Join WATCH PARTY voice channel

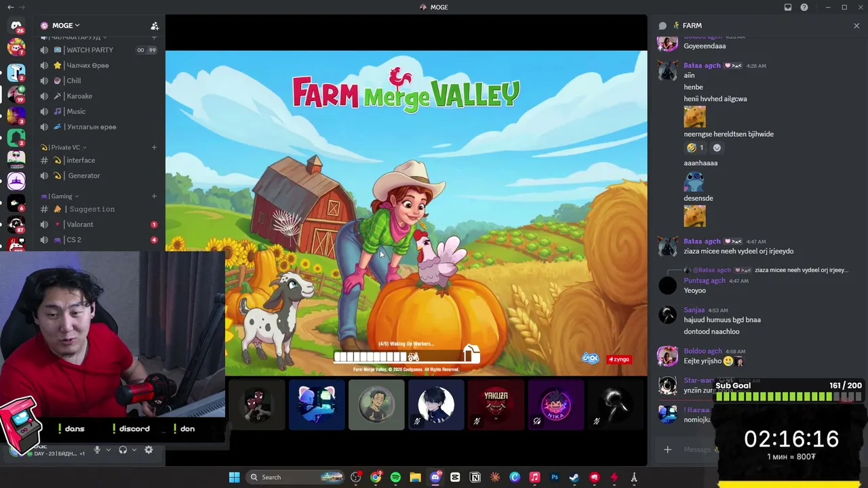(x=99, y=50)
